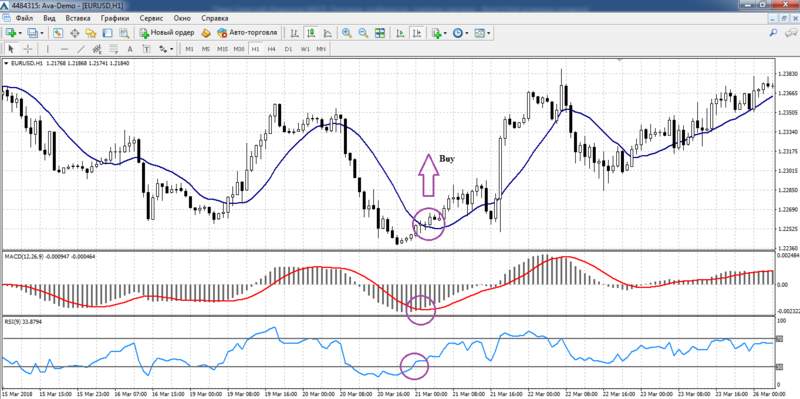Expand the New Chart dropdown arrow
The height and width of the screenshot is (399, 800).
[20, 34]
